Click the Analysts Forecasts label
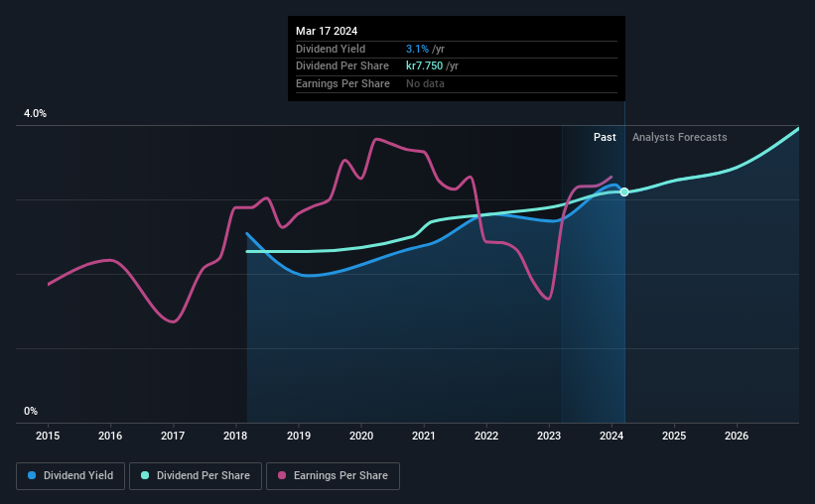Screen dimensions: 815x504 [679, 137]
